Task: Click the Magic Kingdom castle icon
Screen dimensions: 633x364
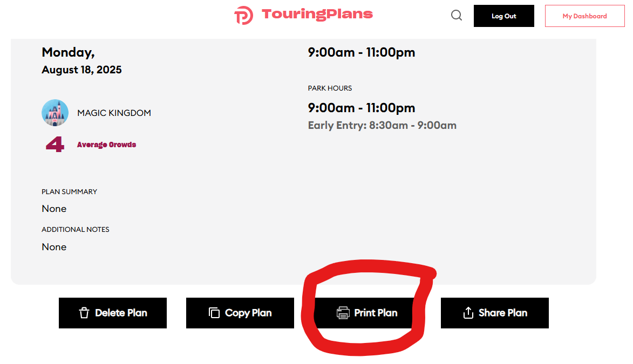Action: pos(55,113)
